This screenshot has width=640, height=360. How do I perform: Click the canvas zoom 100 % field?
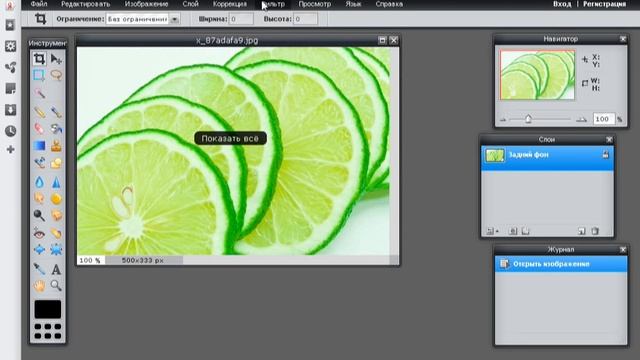tap(90, 260)
